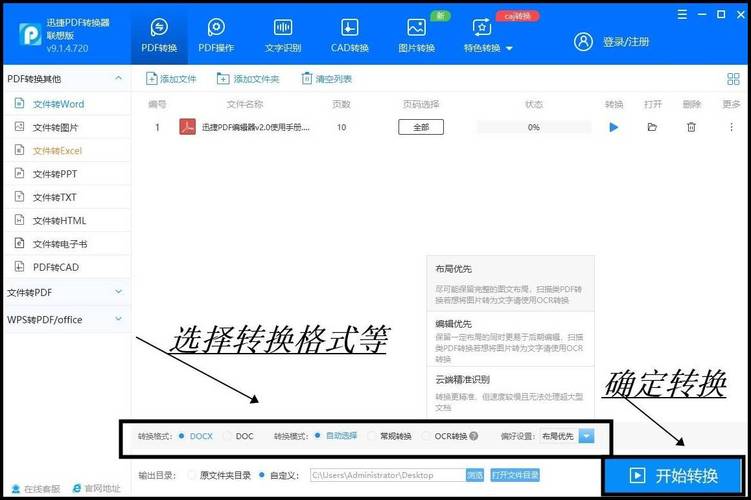Expand the 文件转PDF sidebar section
This screenshot has width=751, height=500.
(x=65, y=292)
